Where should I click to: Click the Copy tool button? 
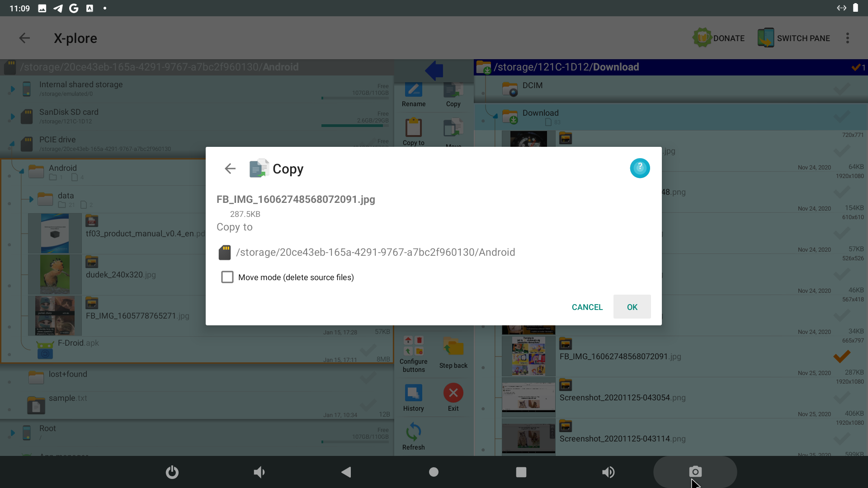tap(453, 95)
